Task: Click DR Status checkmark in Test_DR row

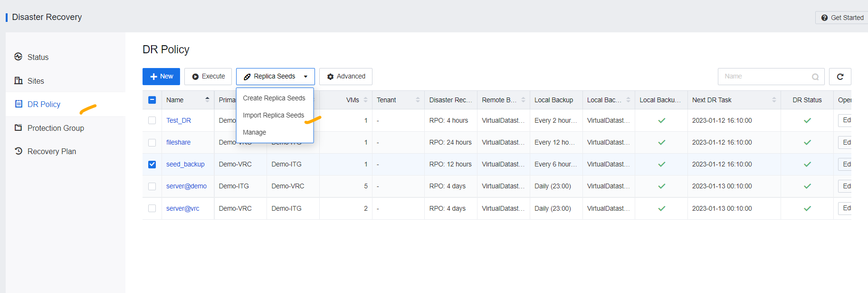Action: (x=807, y=120)
